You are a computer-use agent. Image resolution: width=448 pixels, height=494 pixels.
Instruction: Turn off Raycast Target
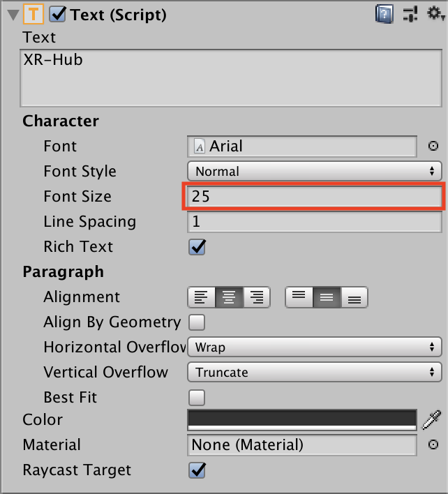(197, 470)
